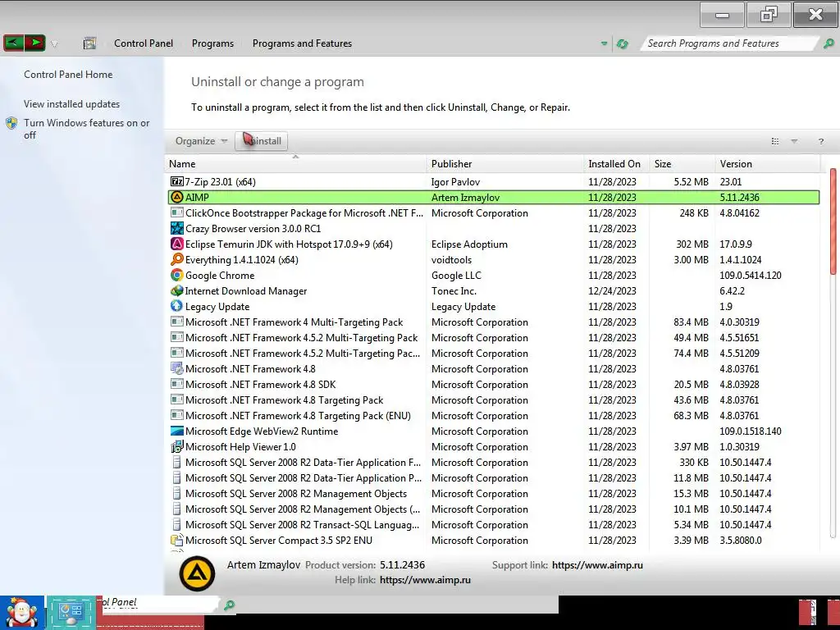
Task: Select the Legacy Update icon
Action: pos(177,306)
